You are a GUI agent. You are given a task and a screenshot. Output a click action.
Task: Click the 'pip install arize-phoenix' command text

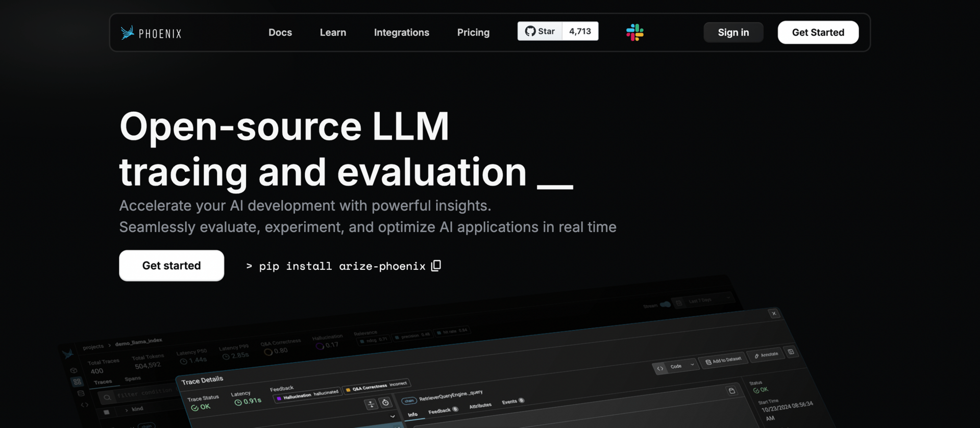342,266
